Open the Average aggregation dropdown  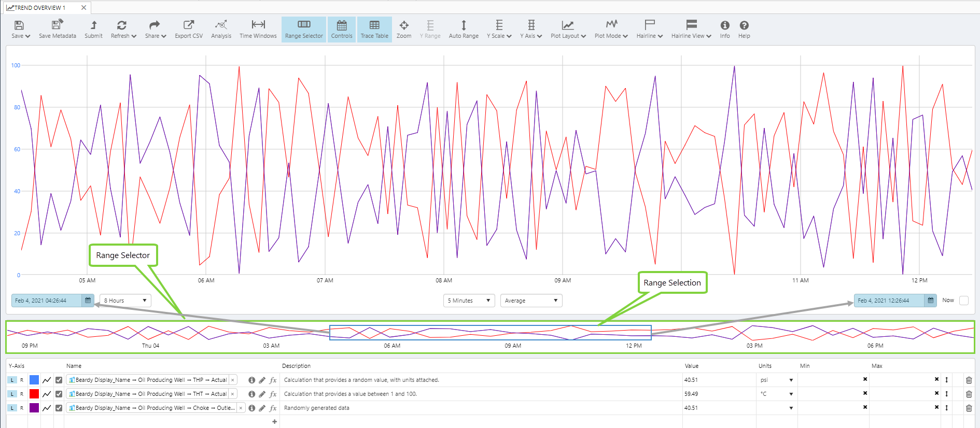pyautogui.click(x=531, y=301)
